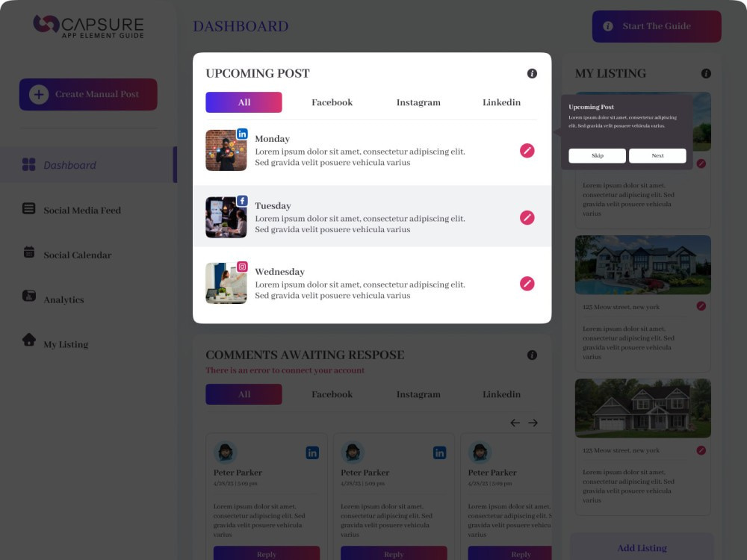Open the pool house listing photo

click(642, 265)
